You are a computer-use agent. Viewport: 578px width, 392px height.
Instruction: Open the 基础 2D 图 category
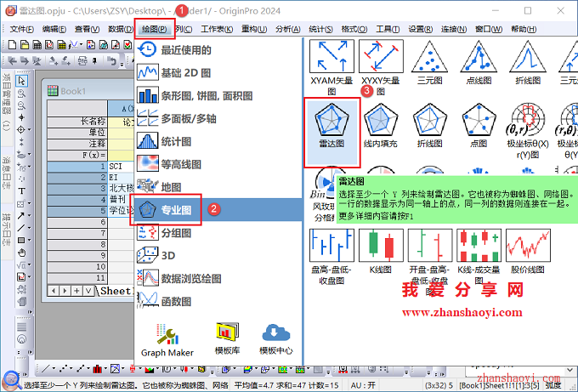pos(219,72)
